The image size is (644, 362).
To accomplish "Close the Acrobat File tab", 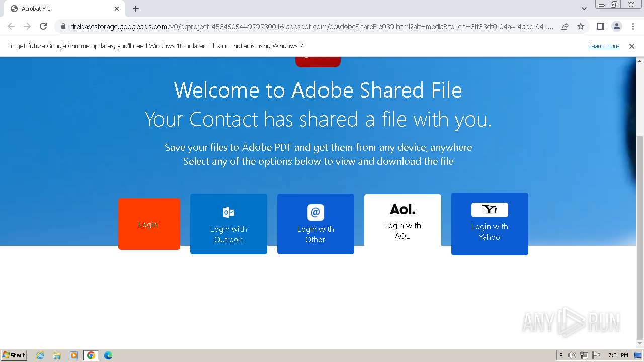I will pos(117,9).
